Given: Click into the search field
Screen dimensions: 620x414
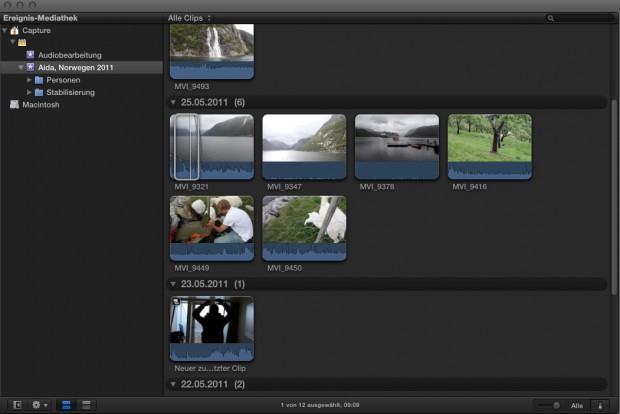Looking at the screenshot, I should coord(580,18).
